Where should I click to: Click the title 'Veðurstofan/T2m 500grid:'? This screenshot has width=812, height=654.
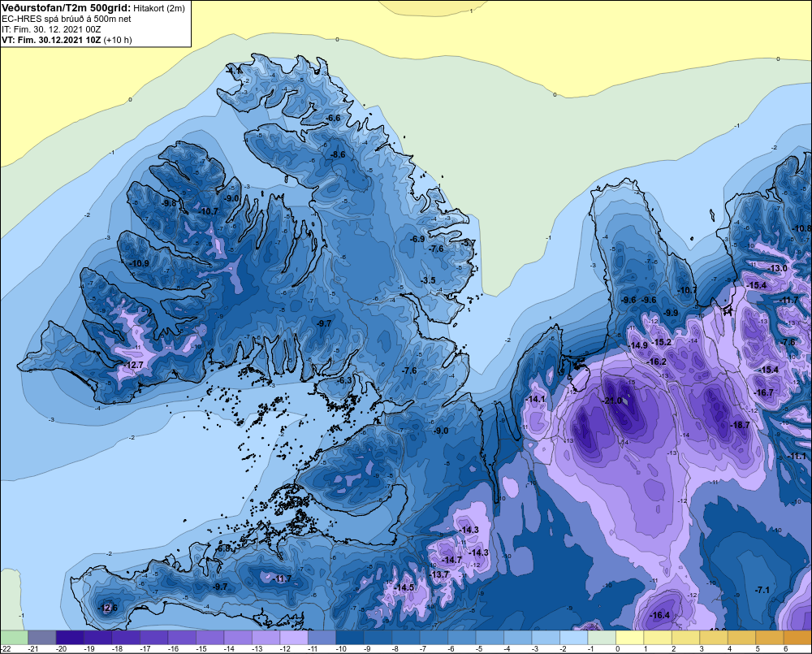pos(66,8)
